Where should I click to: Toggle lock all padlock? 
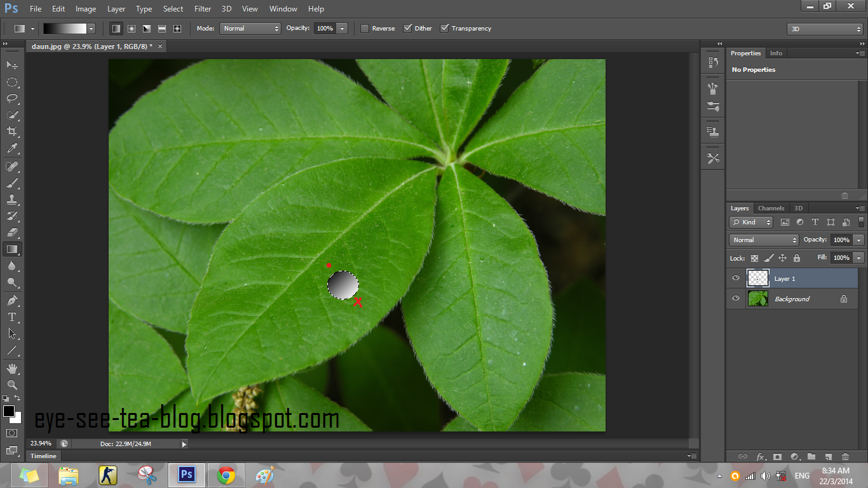coord(797,258)
